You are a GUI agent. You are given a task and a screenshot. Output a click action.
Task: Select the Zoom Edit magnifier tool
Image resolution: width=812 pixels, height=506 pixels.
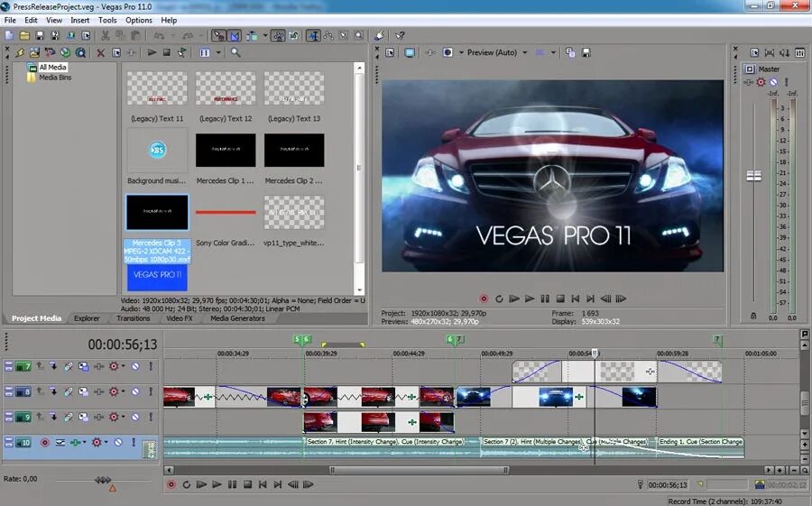coord(358,36)
